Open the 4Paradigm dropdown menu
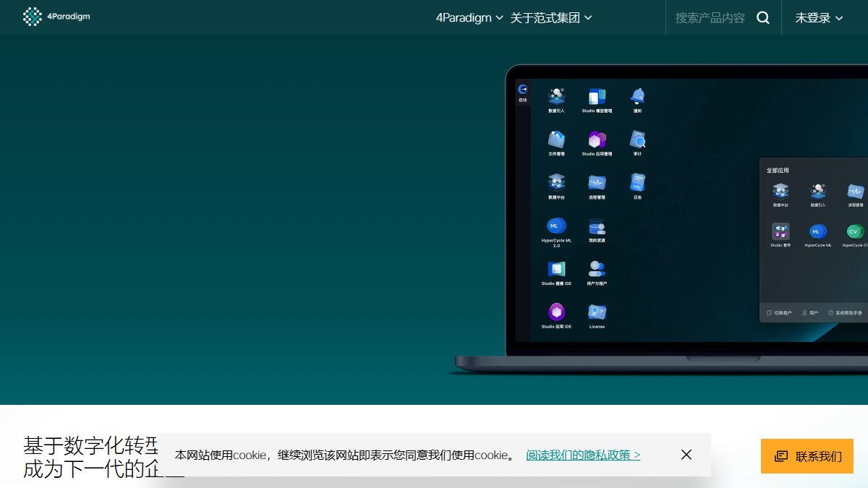 click(469, 17)
